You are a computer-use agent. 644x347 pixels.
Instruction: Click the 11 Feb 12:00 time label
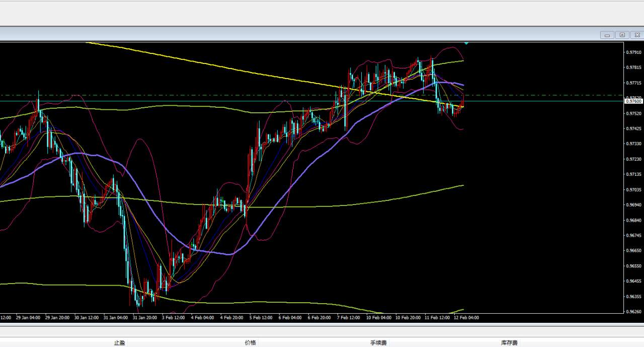point(437,318)
